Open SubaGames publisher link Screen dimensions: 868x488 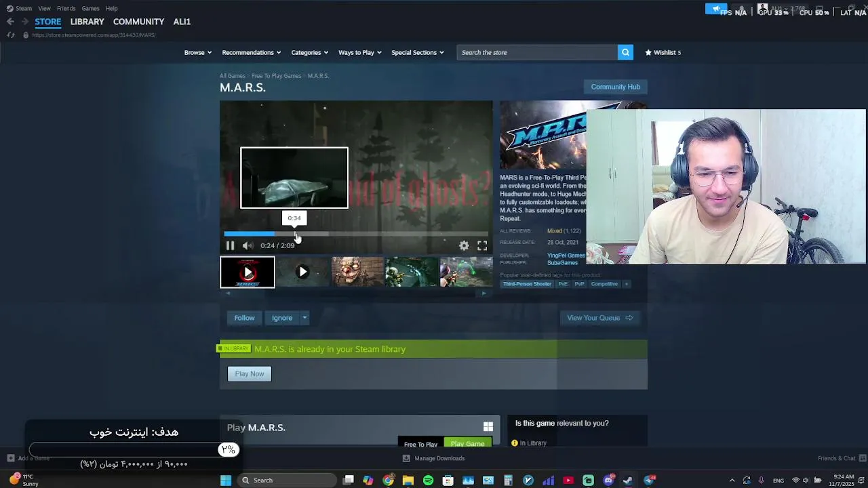click(x=562, y=263)
